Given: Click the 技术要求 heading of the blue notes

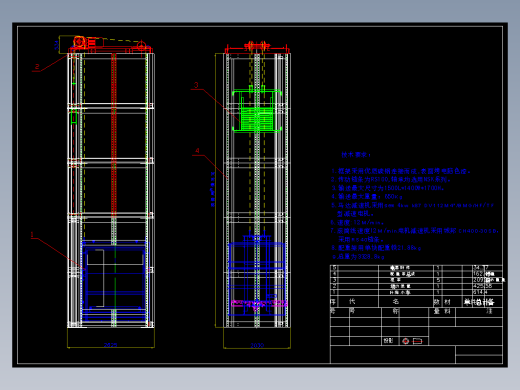Looking at the screenshot, I should [355, 155].
